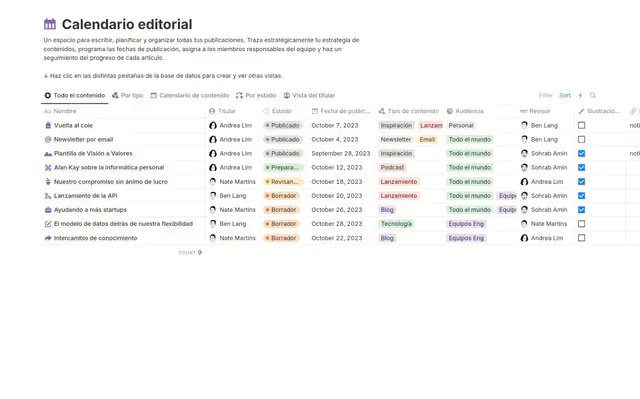The image size is (640, 399).
Task: Click Ben Lang reviewer in Newsletter row
Action: click(x=539, y=140)
